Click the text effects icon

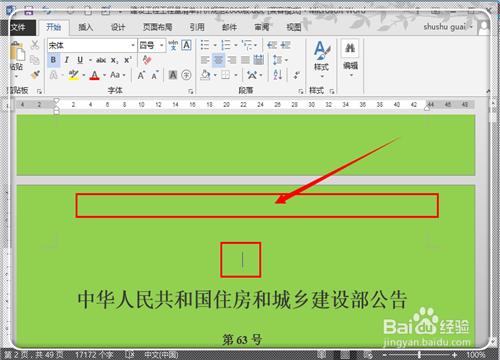point(54,75)
